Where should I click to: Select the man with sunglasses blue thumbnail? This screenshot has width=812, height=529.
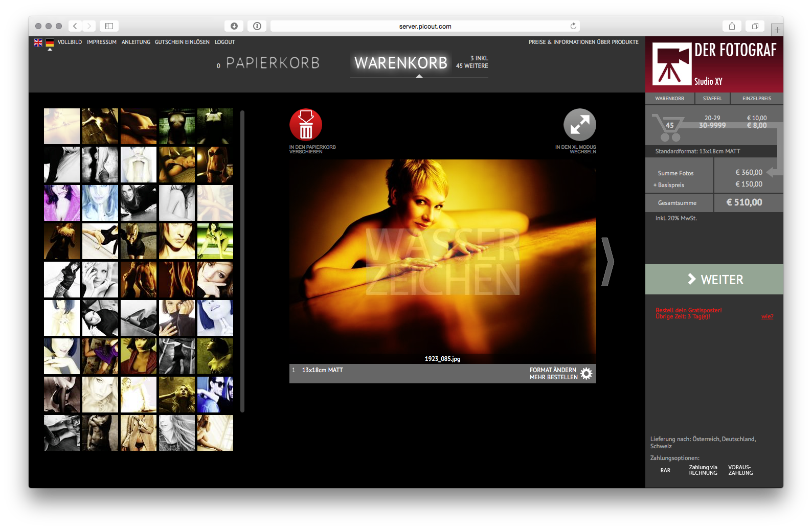(x=215, y=395)
